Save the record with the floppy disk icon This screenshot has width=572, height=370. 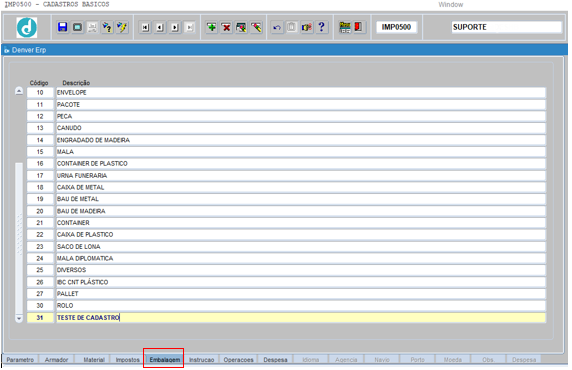tap(62, 27)
